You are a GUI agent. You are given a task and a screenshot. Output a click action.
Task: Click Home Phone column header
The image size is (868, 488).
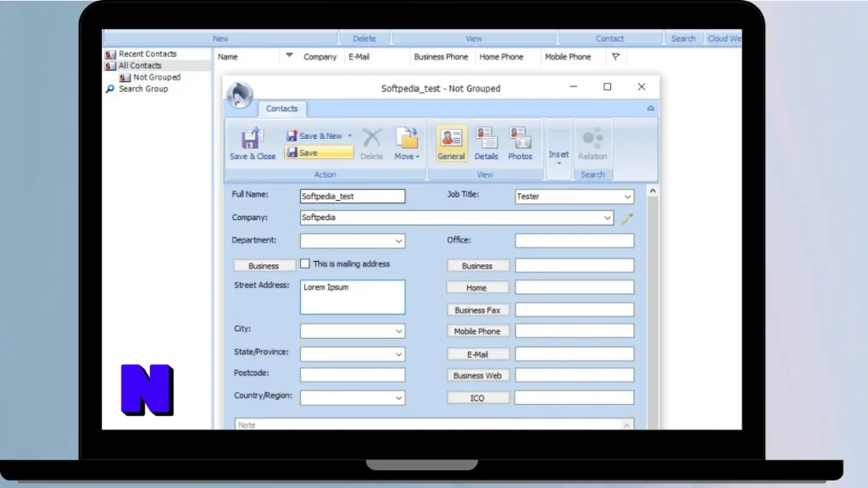501,57
